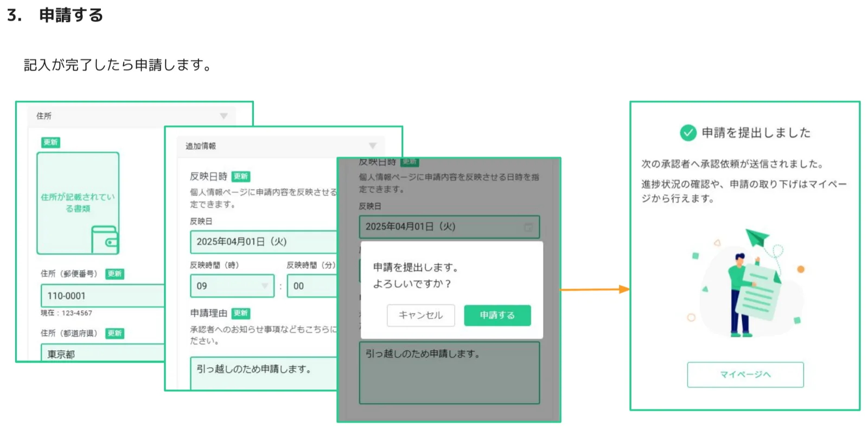This screenshot has height=430, width=868.
Task: Collapse the 追加情報 section arrow
Action: [373, 146]
